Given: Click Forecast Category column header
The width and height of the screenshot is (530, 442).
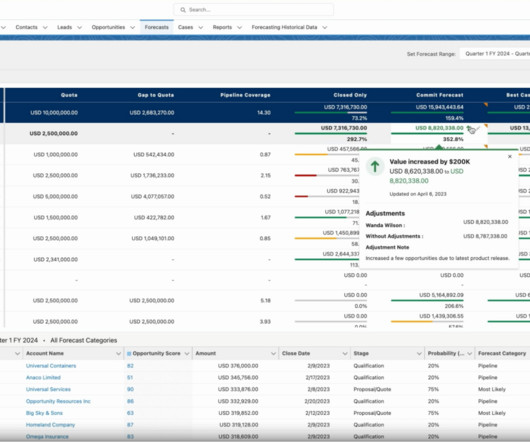Looking at the screenshot, I should (x=502, y=353).
